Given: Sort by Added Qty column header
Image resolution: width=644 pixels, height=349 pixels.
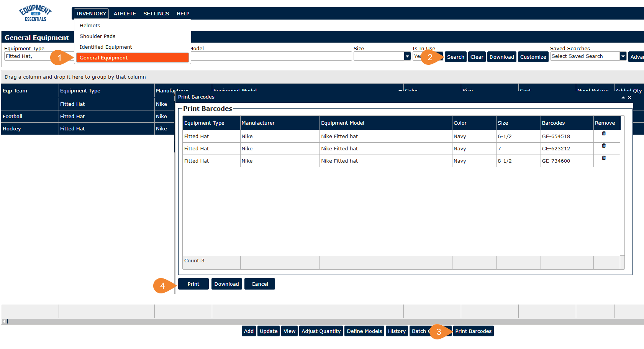Looking at the screenshot, I should [629, 91].
